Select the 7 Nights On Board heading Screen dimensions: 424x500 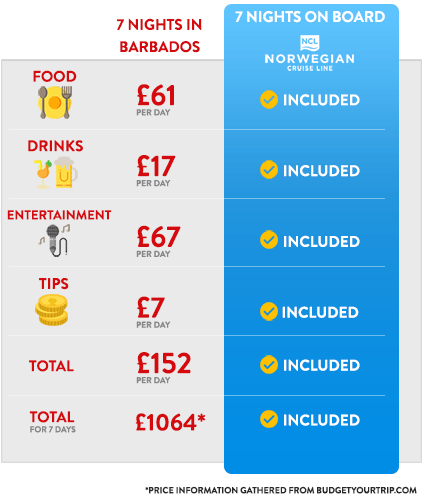[x=310, y=17]
